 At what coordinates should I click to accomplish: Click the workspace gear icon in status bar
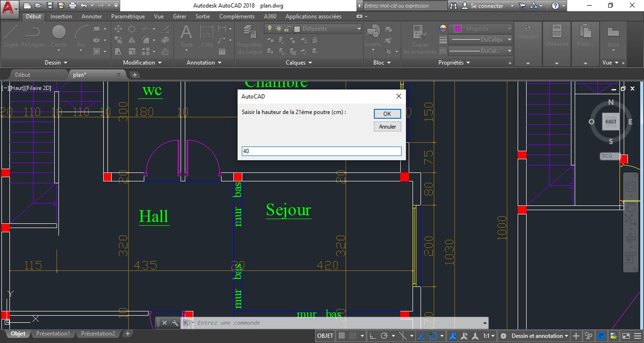tap(504, 336)
